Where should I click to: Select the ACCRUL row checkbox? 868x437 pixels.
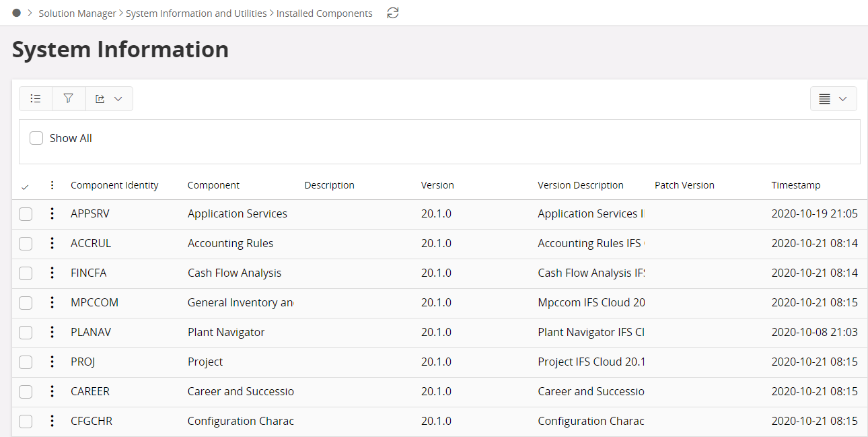26,244
